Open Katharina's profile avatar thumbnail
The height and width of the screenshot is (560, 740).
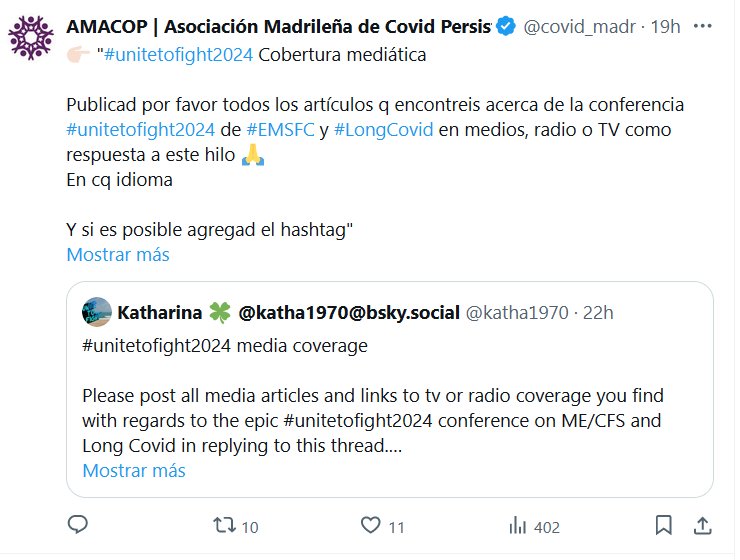coord(96,312)
